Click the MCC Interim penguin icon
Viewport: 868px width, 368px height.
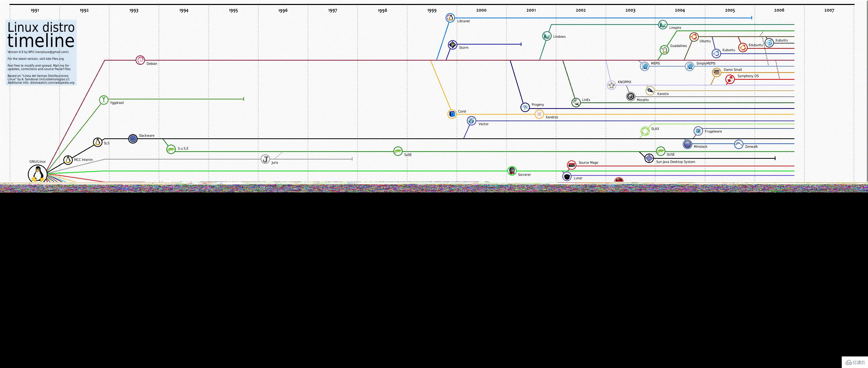coord(68,160)
